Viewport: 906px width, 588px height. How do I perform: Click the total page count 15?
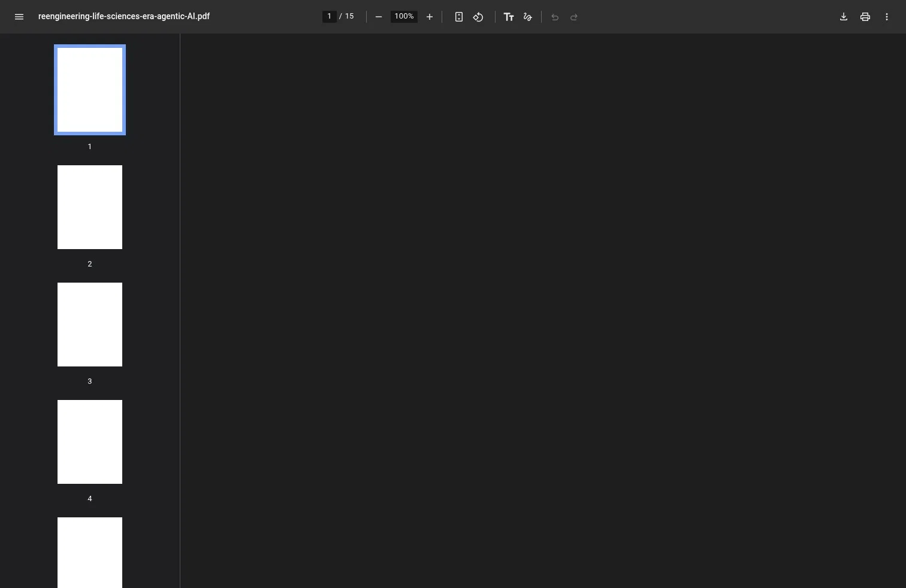coord(349,16)
